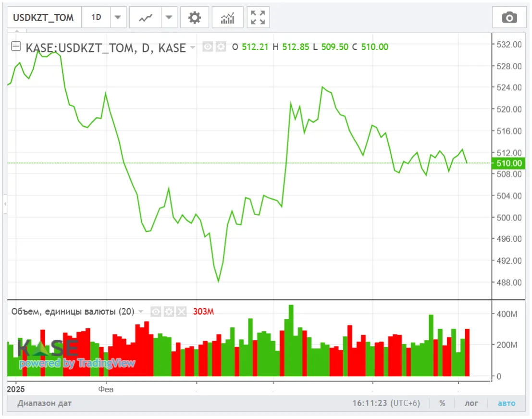
Task: Switch the scale to percent mode
Action: point(442,403)
